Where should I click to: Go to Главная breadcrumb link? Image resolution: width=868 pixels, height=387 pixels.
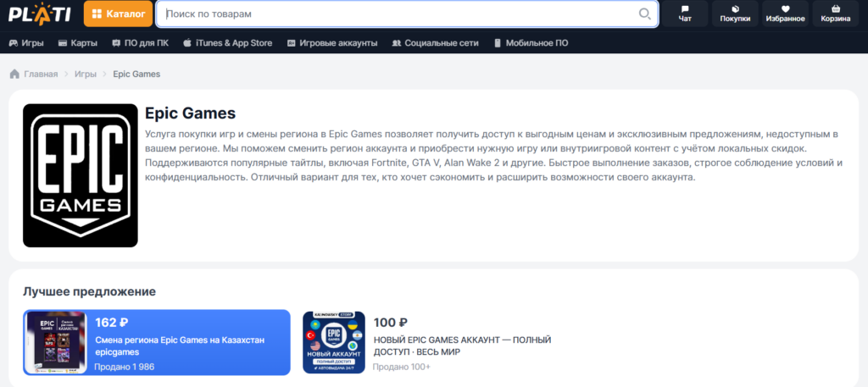pyautogui.click(x=41, y=74)
